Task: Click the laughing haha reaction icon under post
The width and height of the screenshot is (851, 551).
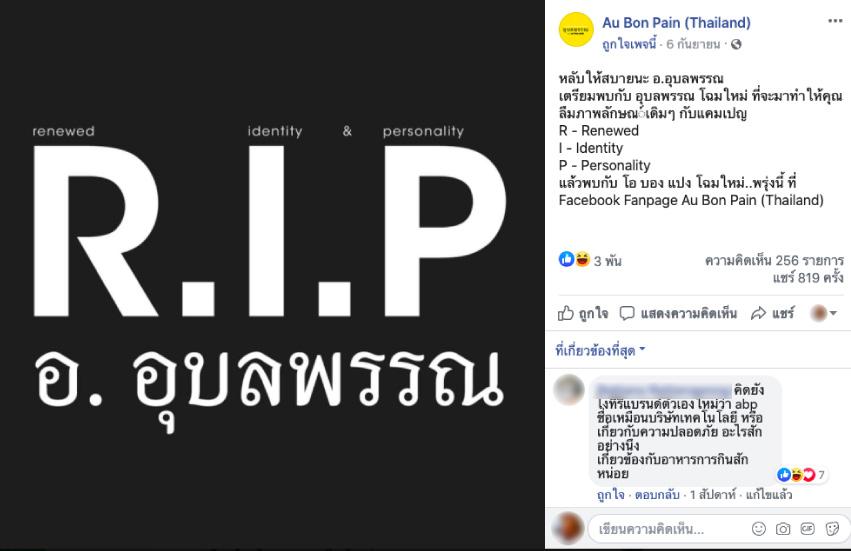Action: click(x=582, y=259)
